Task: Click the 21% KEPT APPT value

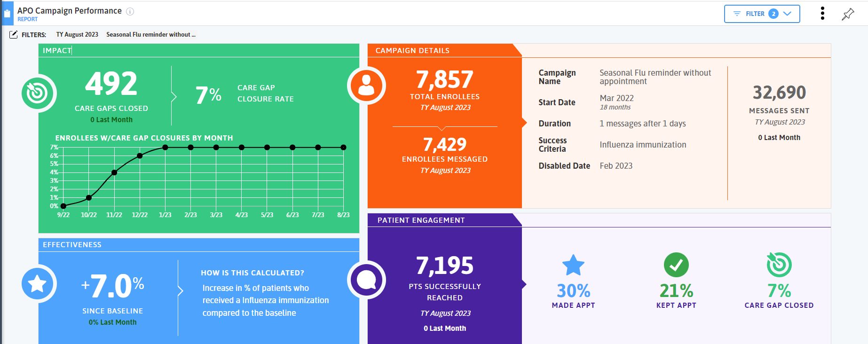Action: tap(676, 291)
